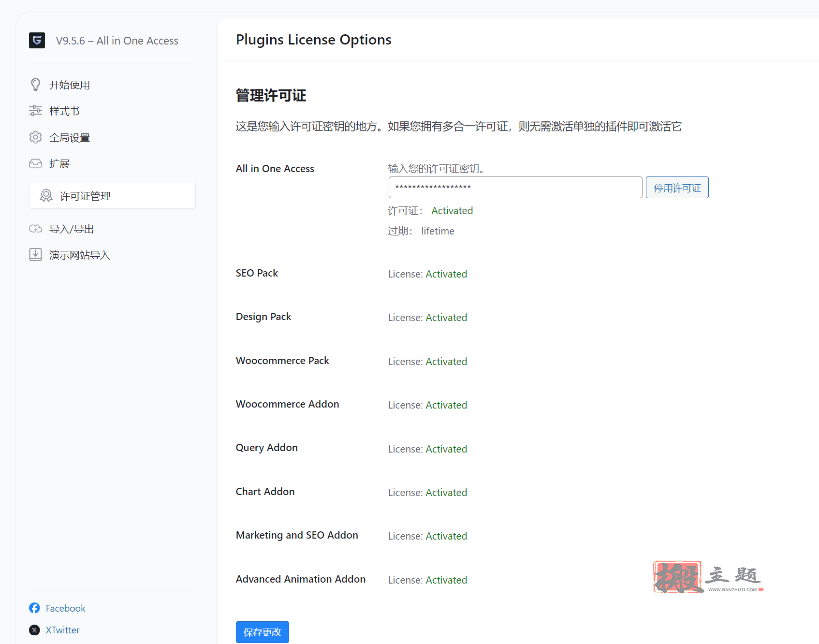Click the gear icon beside 全局设置
This screenshot has width=819, height=644.
click(x=35, y=137)
